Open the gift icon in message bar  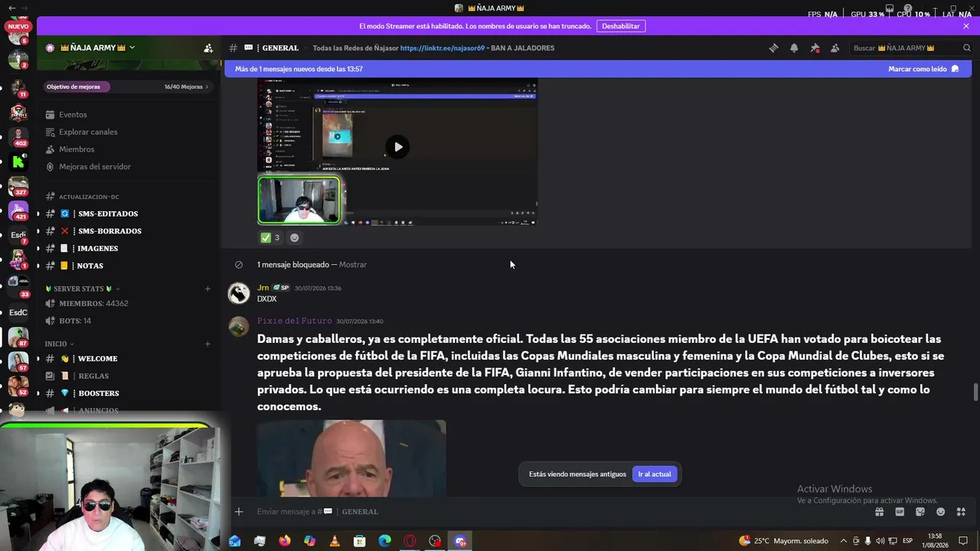click(879, 511)
